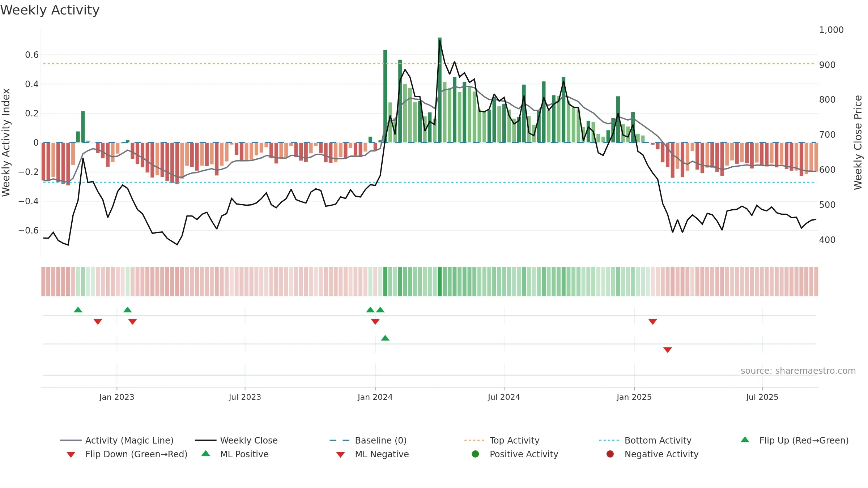Image resolution: width=868 pixels, height=488 pixels.
Task: Click the Jul 2023 axis label
Action: point(245,397)
